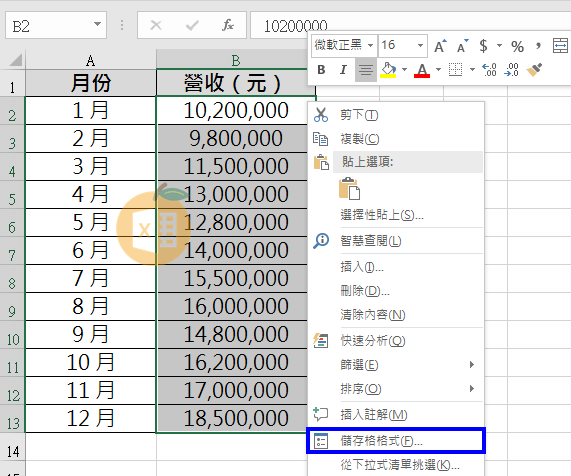Click the 7 月 cell

[91, 279]
